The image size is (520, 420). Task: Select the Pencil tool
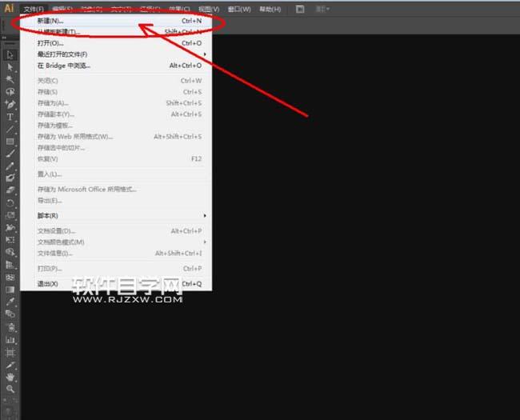pos(10,166)
